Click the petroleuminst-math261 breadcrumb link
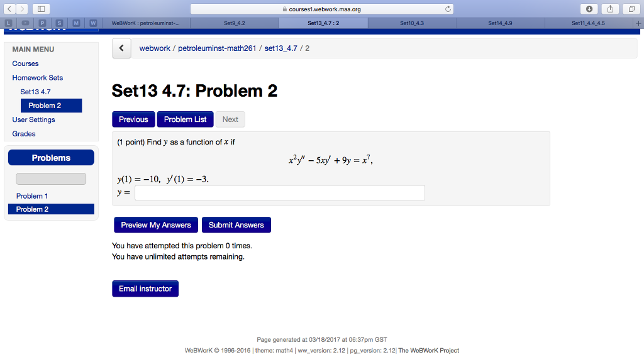Screen dimensions: 644x362 coord(216,48)
